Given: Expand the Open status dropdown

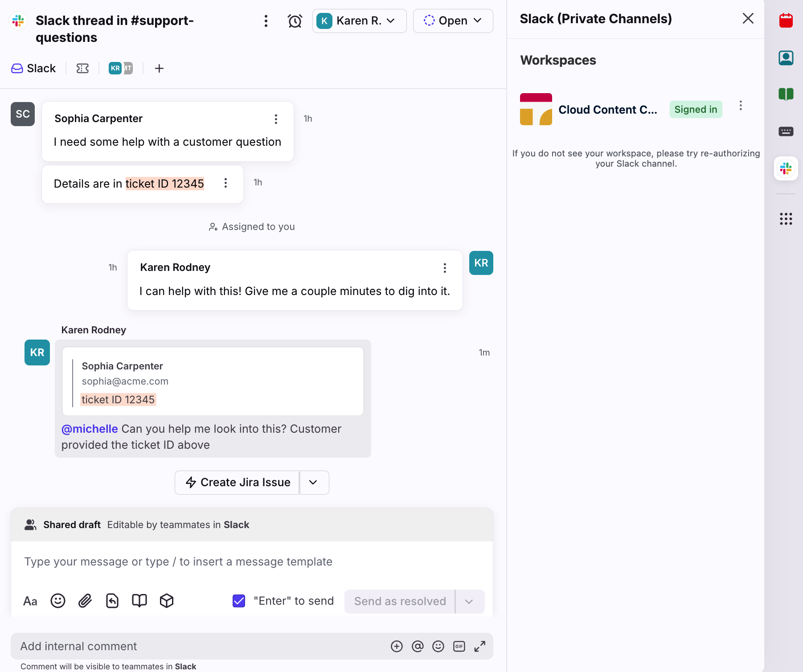Looking at the screenshot, I should pyautogui.click(x=453, y=21).
